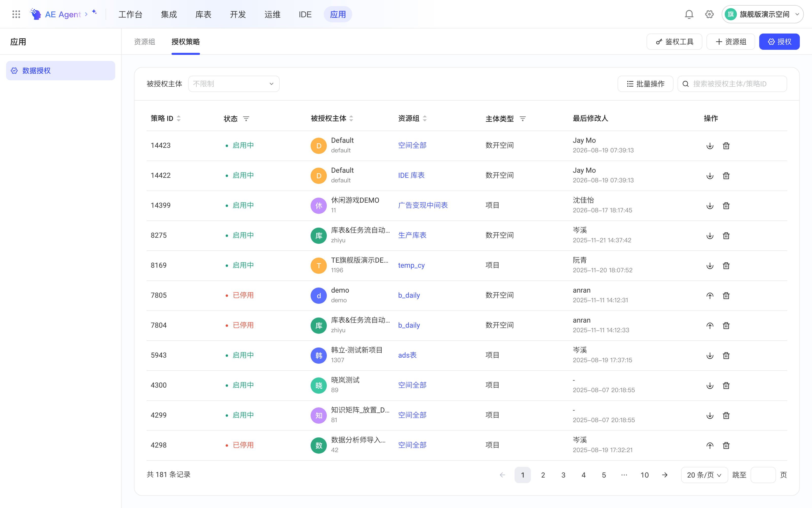Image resolution: width=812 pixels, height=508 pixels.
Task: Delete policy 4299 trash icon
Action: (x=726, y=416)
